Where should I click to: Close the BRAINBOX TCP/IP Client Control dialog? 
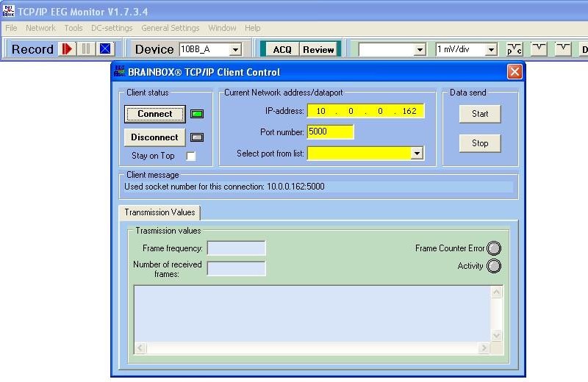point(514,71)
